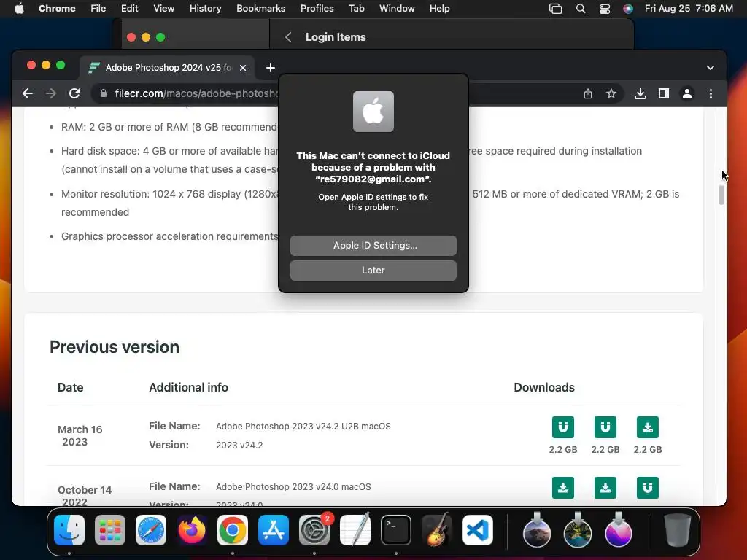Click the Previous version heading

coord(115,347)
